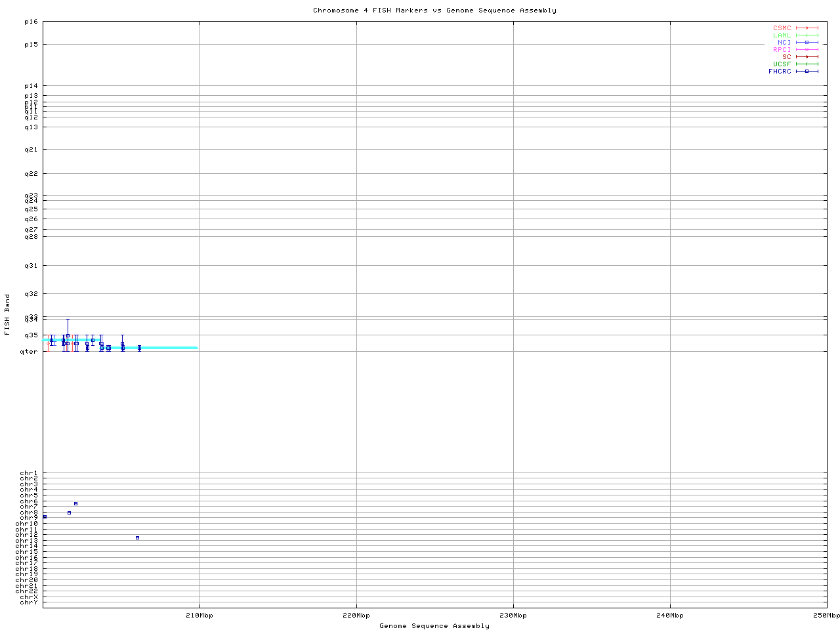The image size is (840, 630).
Task: Select the isolated data marker near chr12 row
Action: coord(137,537)
